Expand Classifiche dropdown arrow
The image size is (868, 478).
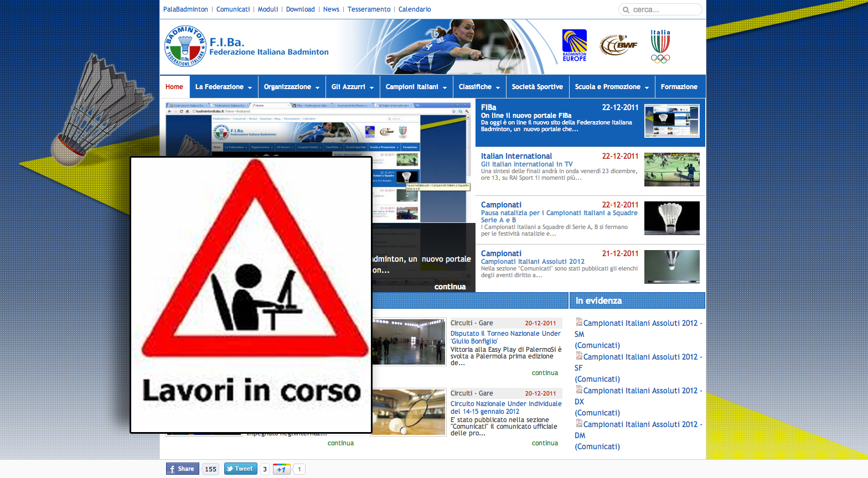[498, 87]
